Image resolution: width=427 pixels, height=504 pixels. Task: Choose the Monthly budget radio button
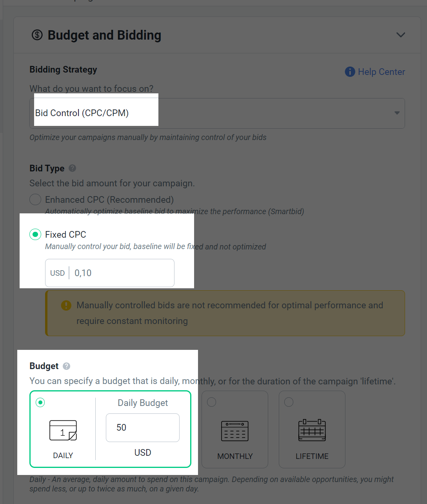[x=211, y=402]
